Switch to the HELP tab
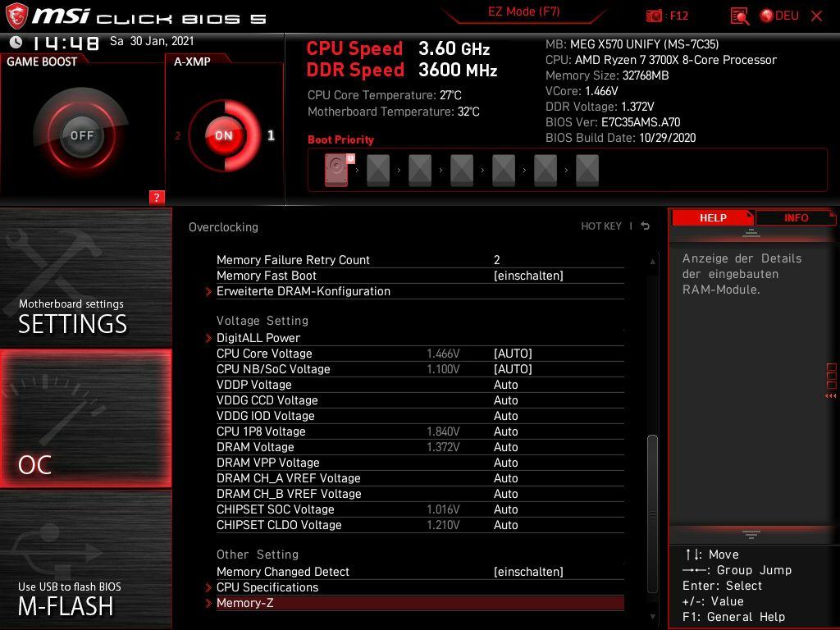The width and height of the screenshot is (840, 630). click(713, 217)
